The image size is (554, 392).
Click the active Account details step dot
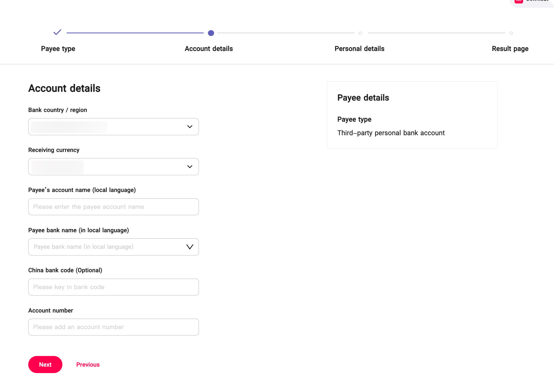211,33
